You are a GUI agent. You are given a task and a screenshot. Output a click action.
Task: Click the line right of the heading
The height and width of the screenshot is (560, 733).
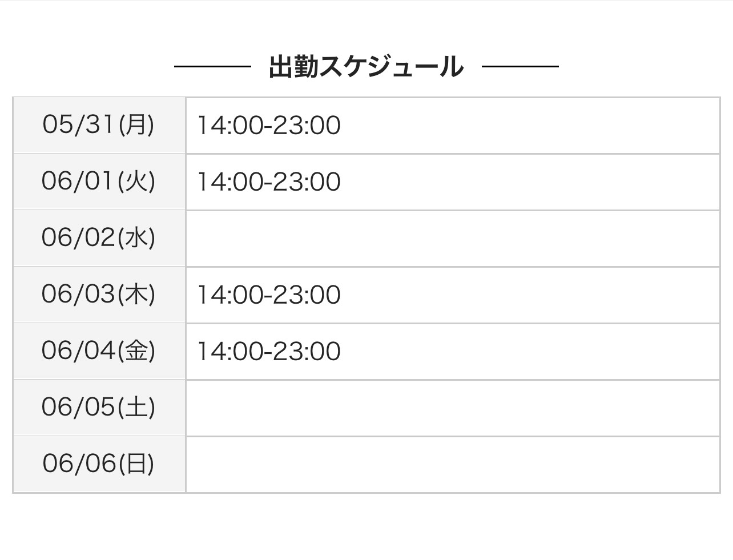tap(520, 67)
